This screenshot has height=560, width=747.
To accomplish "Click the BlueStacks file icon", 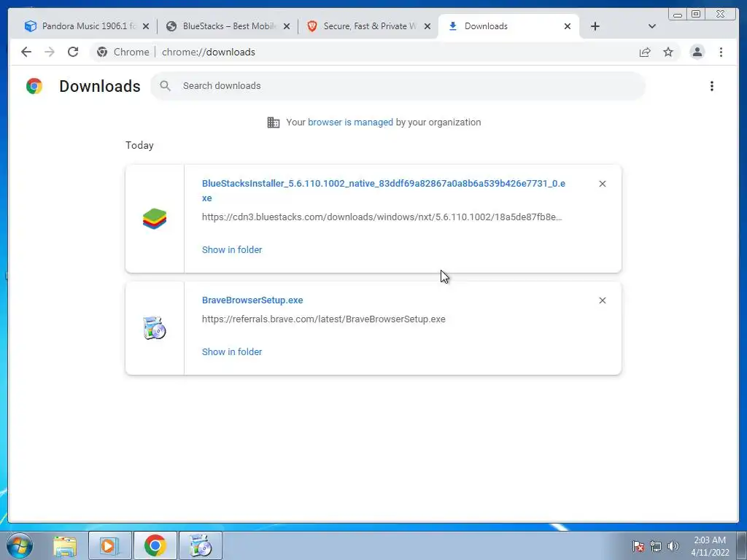I will 155,219.
